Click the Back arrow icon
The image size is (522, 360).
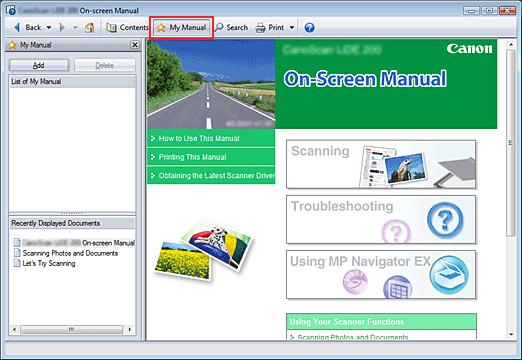tap(17, 27)
